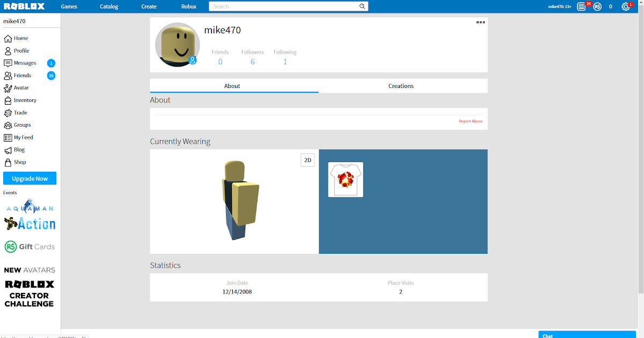644x338 pixels.
Task: Click the 3D avatar model preview
Action: click(x=240, y=200)
